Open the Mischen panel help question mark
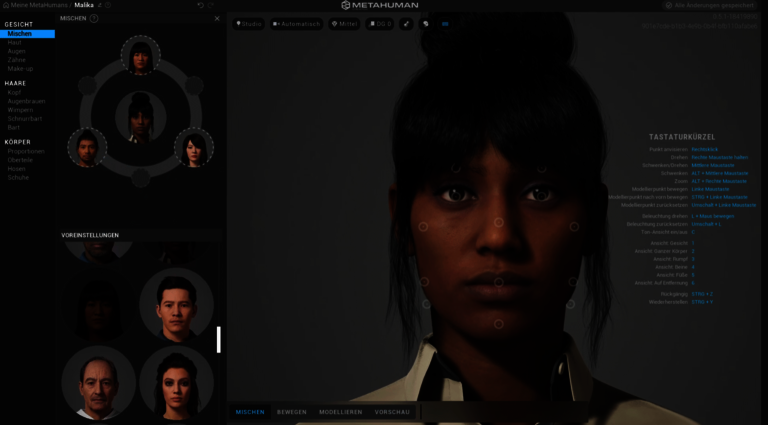 click(x=94, y=19)
